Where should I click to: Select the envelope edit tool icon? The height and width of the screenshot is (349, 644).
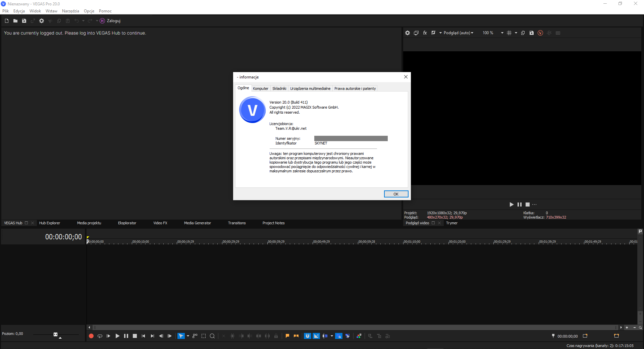coord(195,336)
